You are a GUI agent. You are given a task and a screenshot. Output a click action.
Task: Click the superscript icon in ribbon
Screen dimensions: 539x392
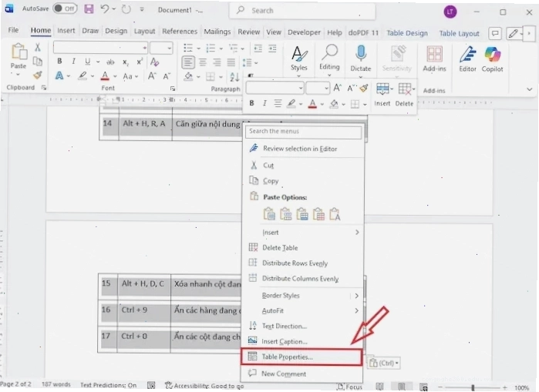tap(140, 62)
